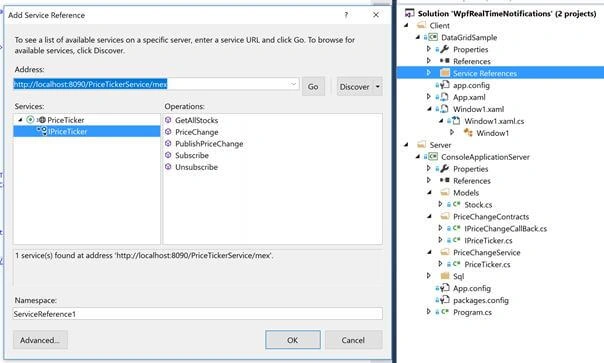
Task: Select the IPriceTicker interface icon
Action: 42,131
